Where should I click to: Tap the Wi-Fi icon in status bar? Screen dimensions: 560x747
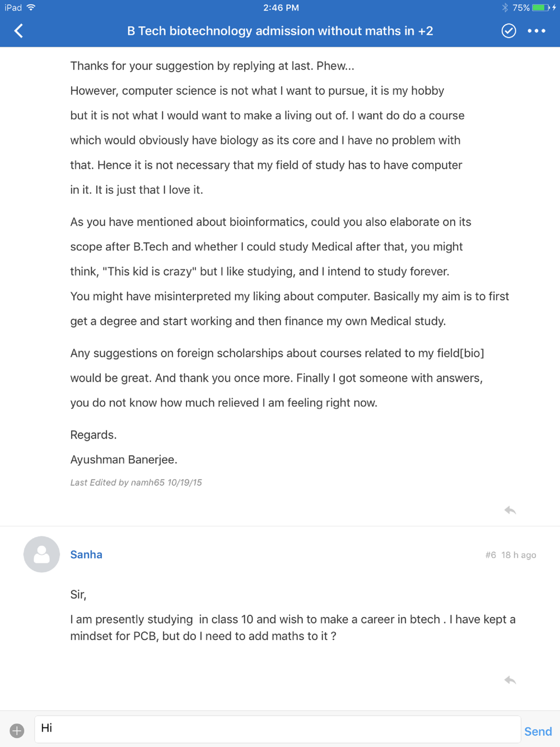tap(31, 7)
